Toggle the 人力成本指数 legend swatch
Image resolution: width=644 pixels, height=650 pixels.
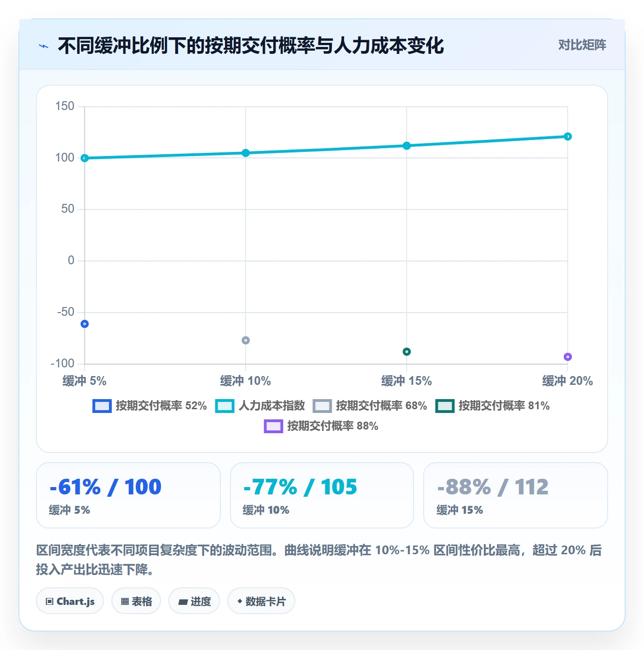tap(224, 406)
